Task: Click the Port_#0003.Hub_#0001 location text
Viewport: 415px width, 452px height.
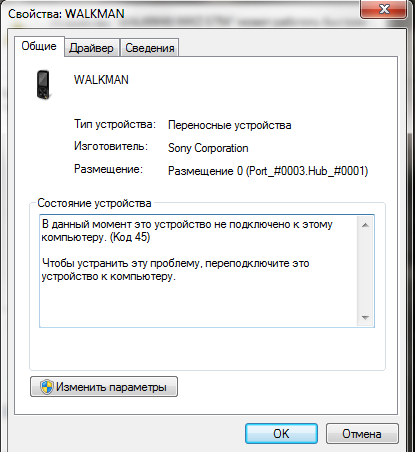Action: [x=307, y=171]
